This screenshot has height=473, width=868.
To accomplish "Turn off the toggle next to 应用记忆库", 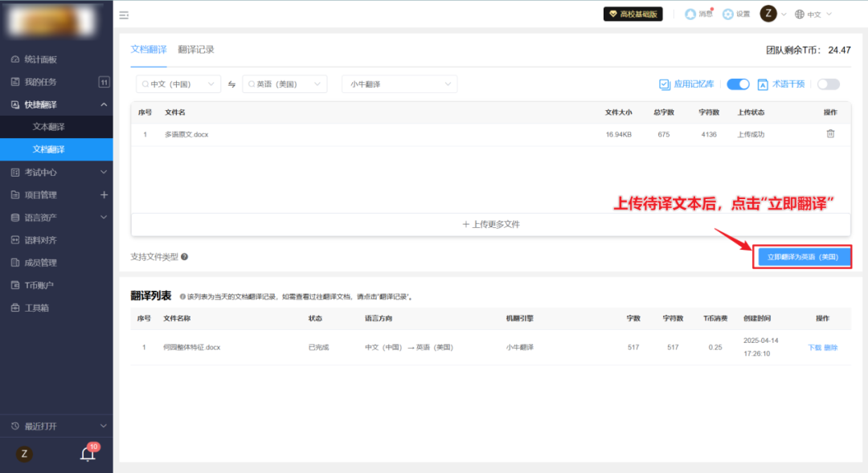I will (x=737, y=84).
